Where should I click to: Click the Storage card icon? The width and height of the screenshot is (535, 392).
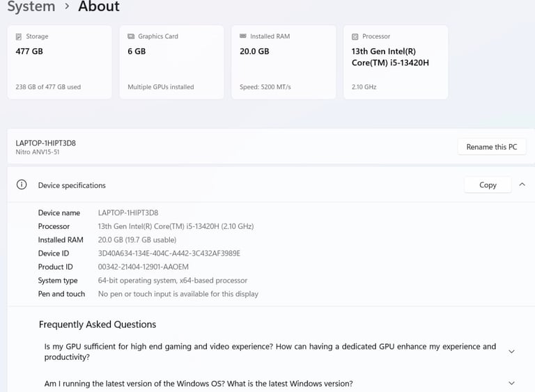click(18, 36)
